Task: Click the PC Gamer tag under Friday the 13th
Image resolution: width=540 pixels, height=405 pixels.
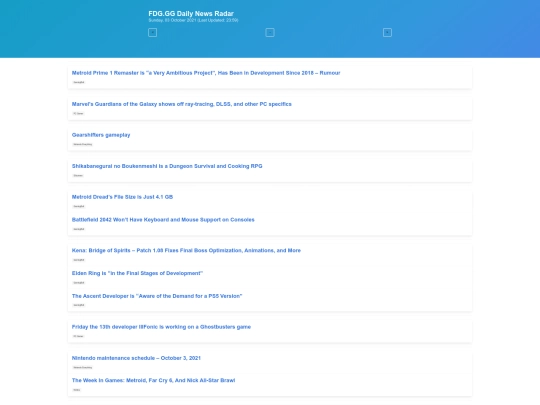Action: [78, 336]
